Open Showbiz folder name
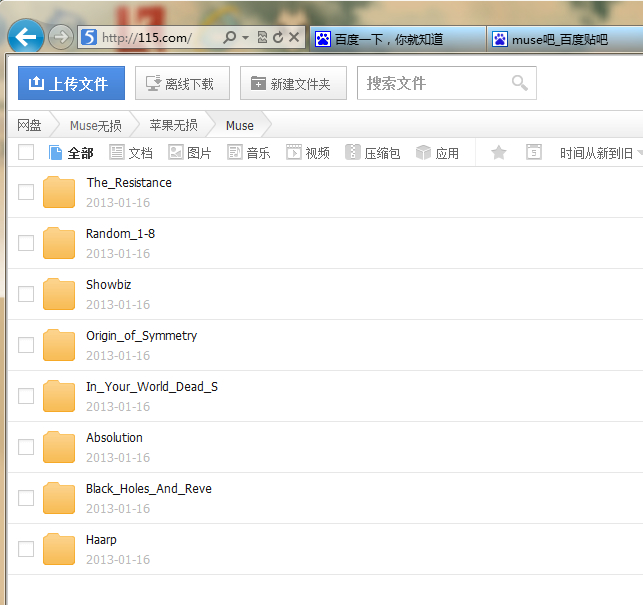 (x=109, y=285)
